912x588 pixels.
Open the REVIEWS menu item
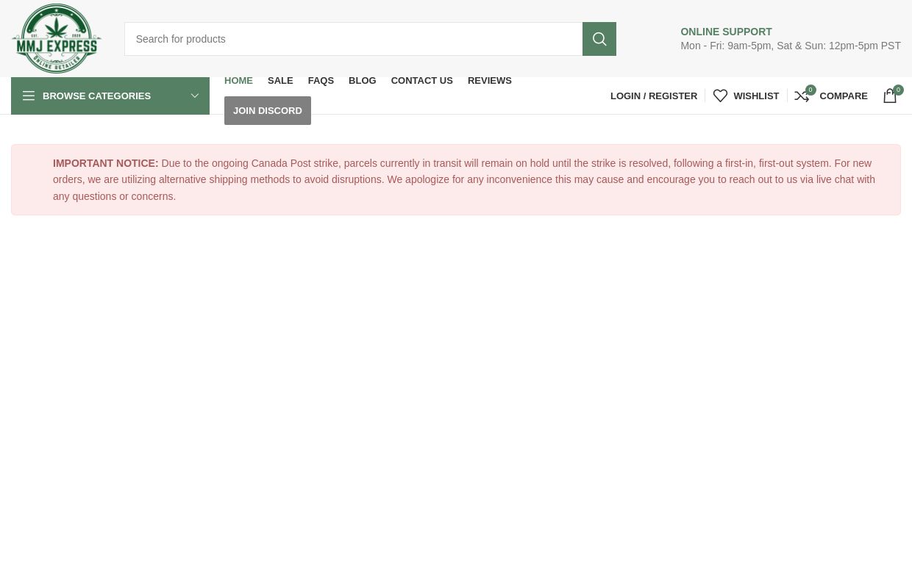point(489,80)
